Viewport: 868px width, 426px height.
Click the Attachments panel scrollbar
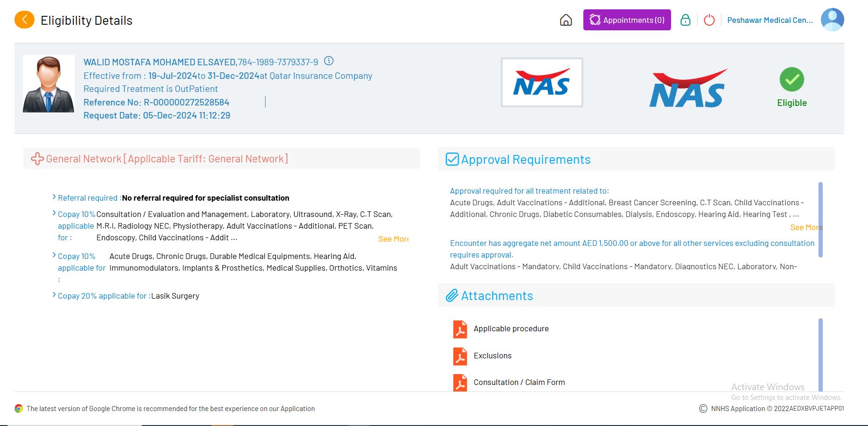pos(820,355)
